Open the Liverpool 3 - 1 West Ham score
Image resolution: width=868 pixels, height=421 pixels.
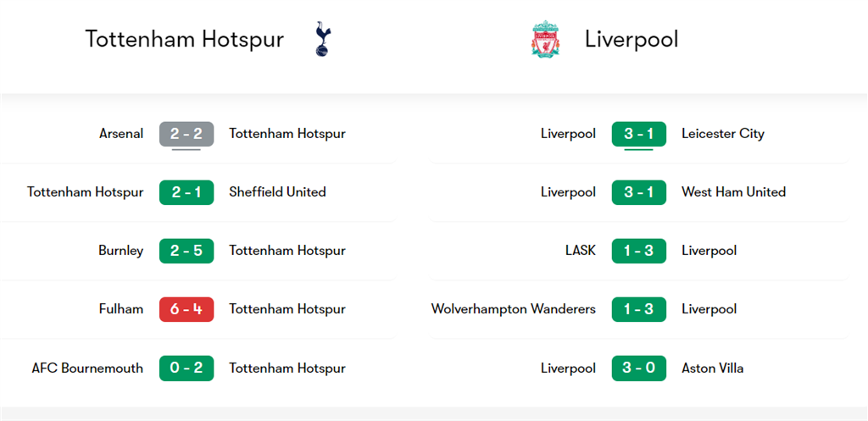click(x=639, y=192)
